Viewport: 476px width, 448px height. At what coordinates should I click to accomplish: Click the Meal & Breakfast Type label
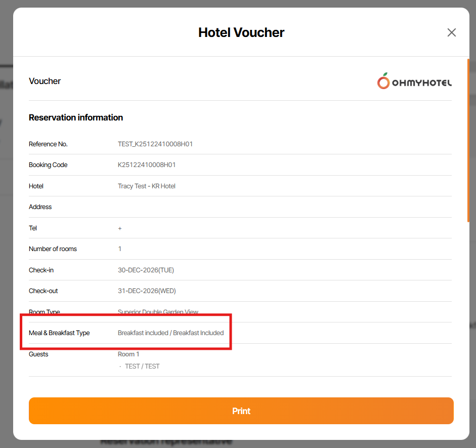(x=59, y=333)
